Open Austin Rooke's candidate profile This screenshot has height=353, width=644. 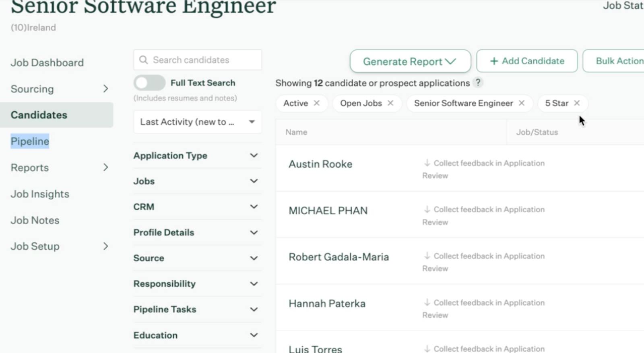pos(320,164)
